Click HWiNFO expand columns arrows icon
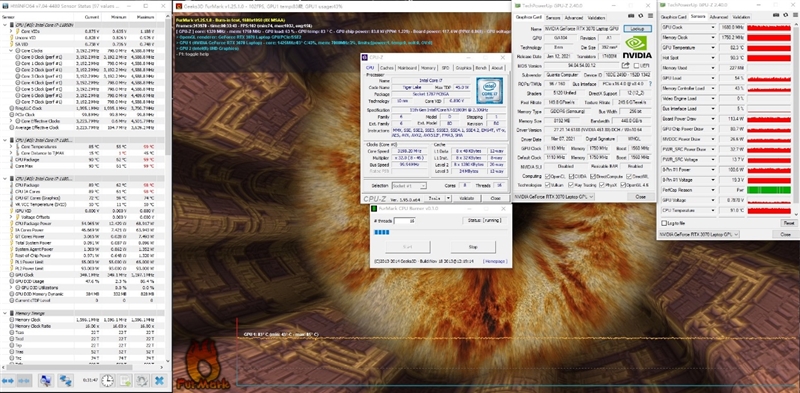The width and height of the screenshot is (800, 393). click(9, 381)
